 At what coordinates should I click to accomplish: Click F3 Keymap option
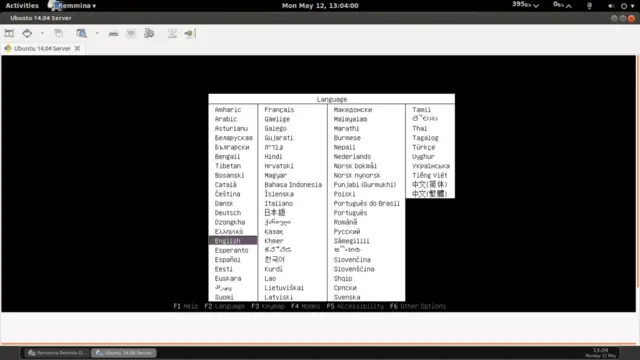pos(268,306)
